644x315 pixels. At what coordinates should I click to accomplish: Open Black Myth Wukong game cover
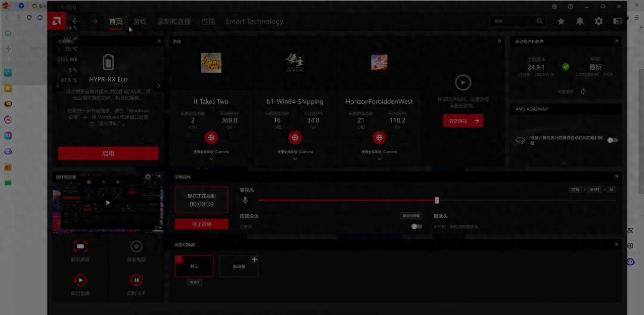point(295,62)
